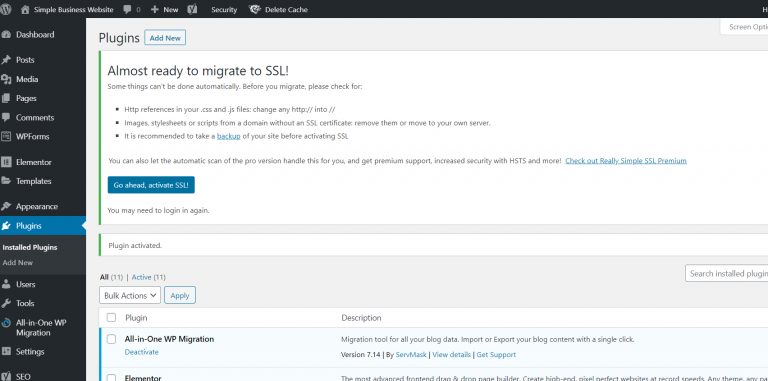Viewport: 768px width, 381px height.
Task: Open the New content menu label
Action: pyautogui.click(x=171, y=9)
